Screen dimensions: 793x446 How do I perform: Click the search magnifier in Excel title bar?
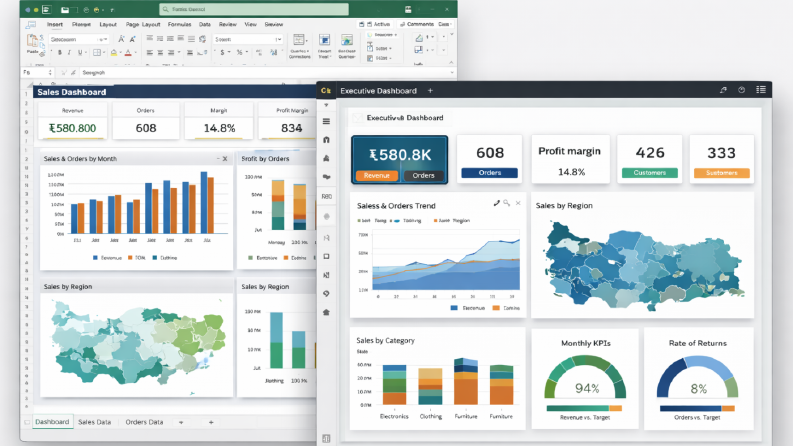pos(165,9)
